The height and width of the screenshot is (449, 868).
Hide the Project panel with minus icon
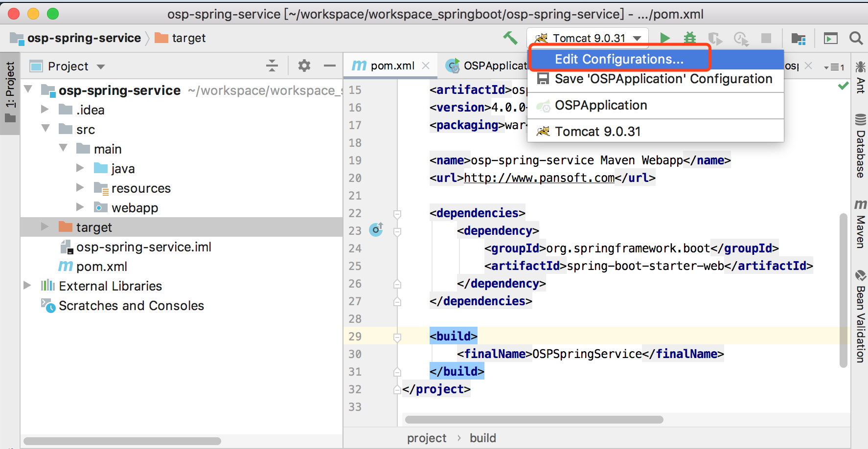330,66
